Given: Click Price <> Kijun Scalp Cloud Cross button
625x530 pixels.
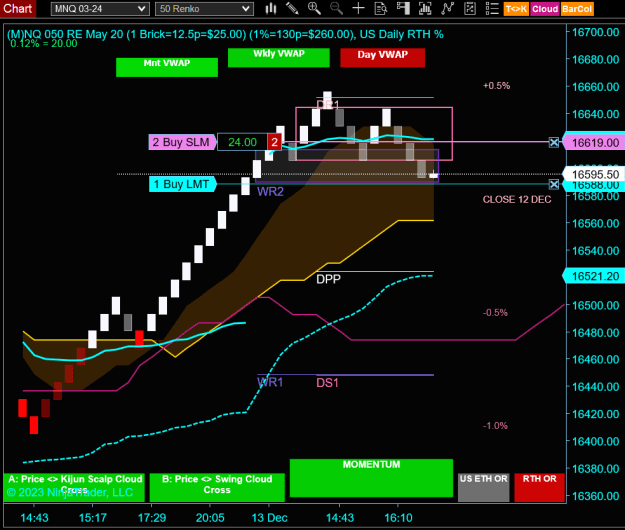Looking at the screenshot, I should tap(74, 487).
